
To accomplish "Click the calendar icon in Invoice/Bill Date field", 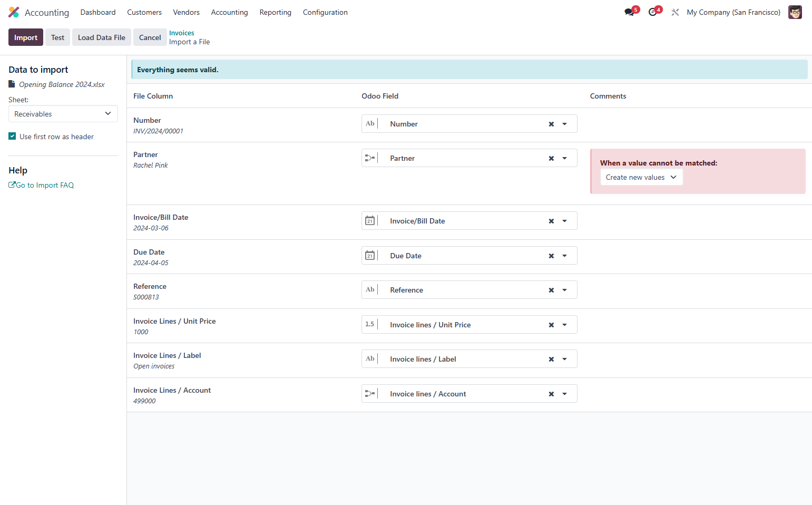I will [x=370, y=221].
